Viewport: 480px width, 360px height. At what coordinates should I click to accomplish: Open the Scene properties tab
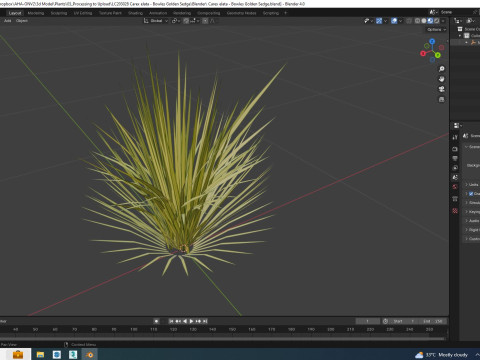[x=455, y=177]
